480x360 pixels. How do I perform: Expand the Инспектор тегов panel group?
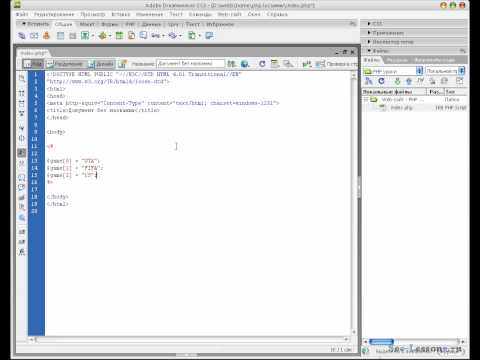(369, 42)
